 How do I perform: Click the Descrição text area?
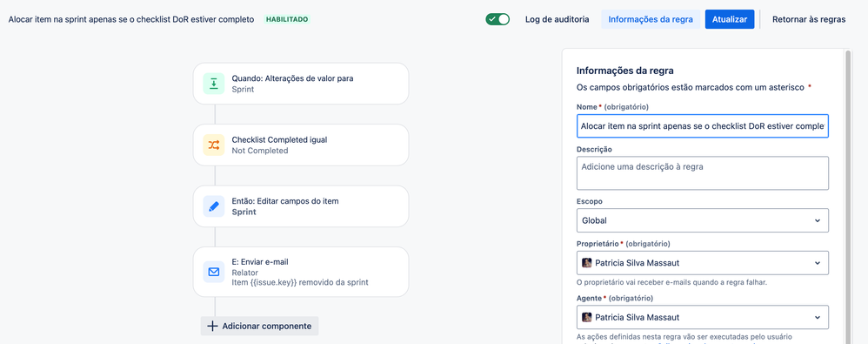click(703, 172)
